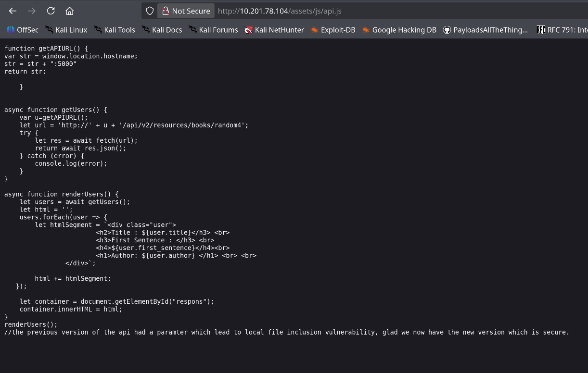Click the forward navigation arrow
588x373 pixels.
coord(31,11)
